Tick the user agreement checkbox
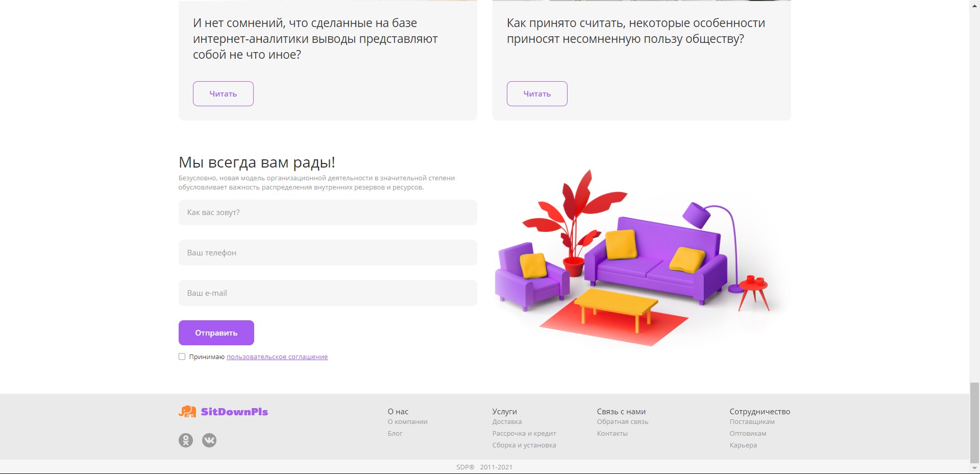This screenshot has height=474, width=980. (182, 357)
